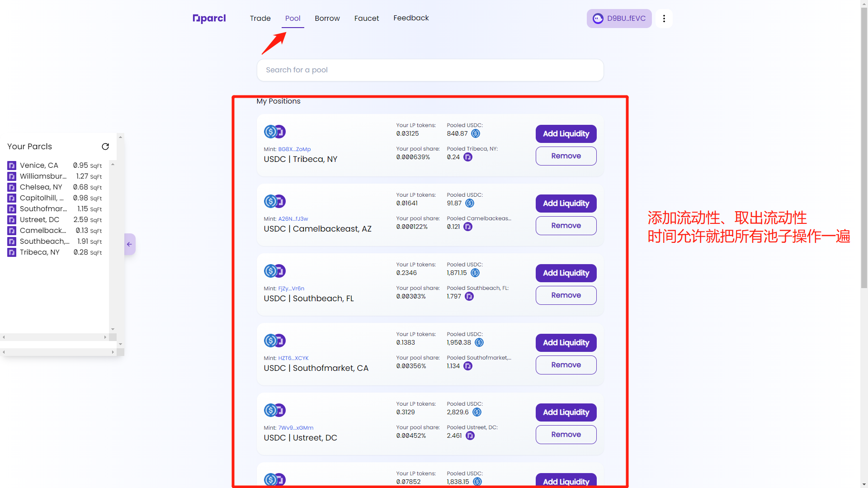Click parcl token icon next to 0.24
The height and width of the screenshot is (488, 868).
[468, 157]
